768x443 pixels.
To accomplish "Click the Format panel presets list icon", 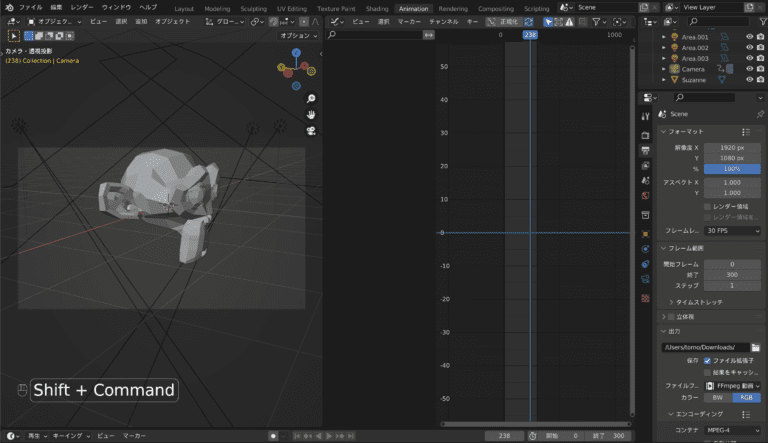I will click(746, 132).
